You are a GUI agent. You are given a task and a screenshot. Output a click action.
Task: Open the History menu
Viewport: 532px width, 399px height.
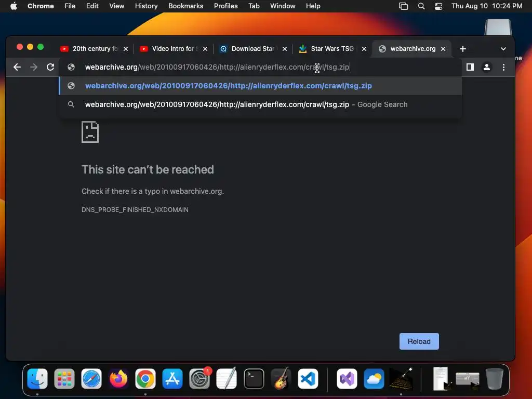click(x=146, y=6)
